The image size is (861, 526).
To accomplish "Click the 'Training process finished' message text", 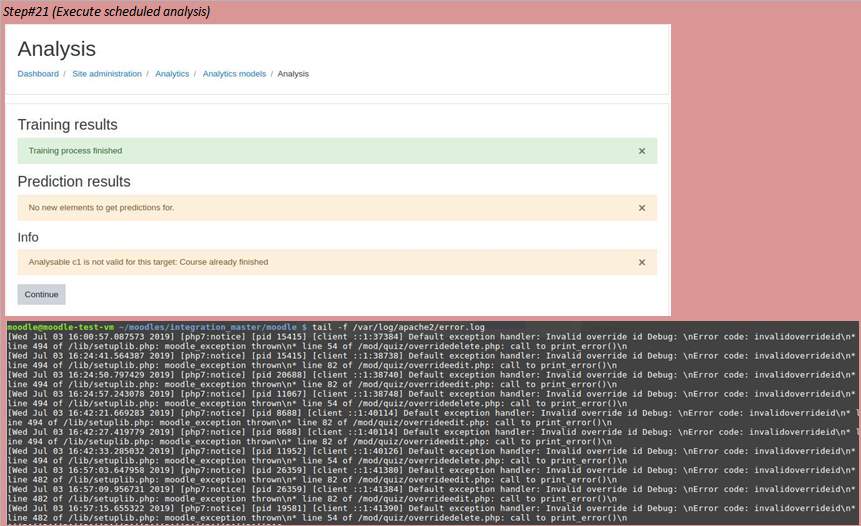I will pyautogui.click(x=75, y=150).
